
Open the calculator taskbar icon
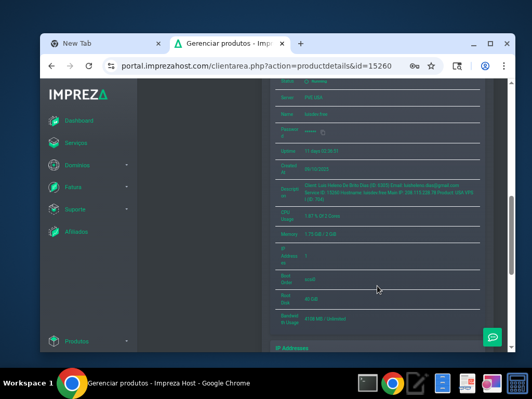tap(517, 383)
